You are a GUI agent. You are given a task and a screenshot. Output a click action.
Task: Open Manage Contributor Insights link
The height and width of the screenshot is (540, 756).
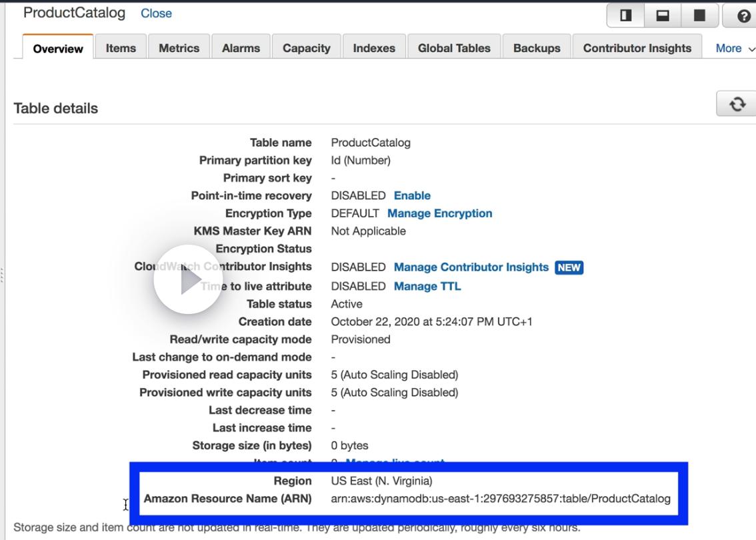coord(471,267)
